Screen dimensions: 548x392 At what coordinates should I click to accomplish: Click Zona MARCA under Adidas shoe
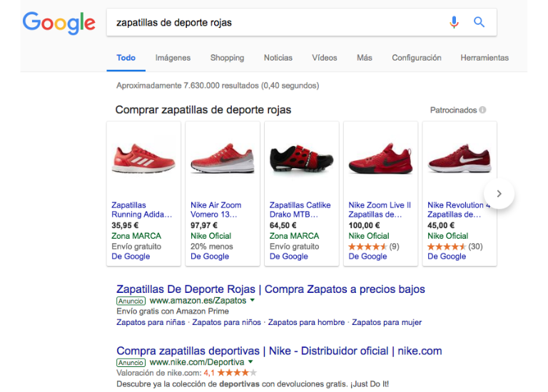(x=136, y=236)
